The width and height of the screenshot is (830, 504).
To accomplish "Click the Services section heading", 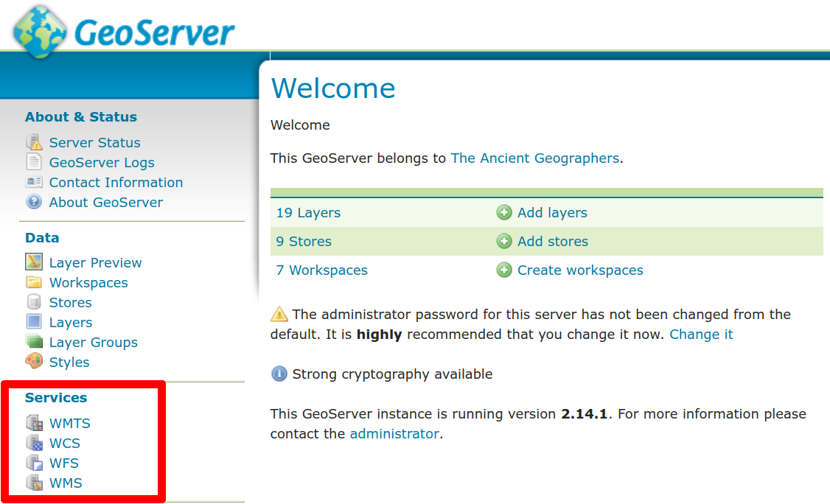I will [x=55, y=398].
